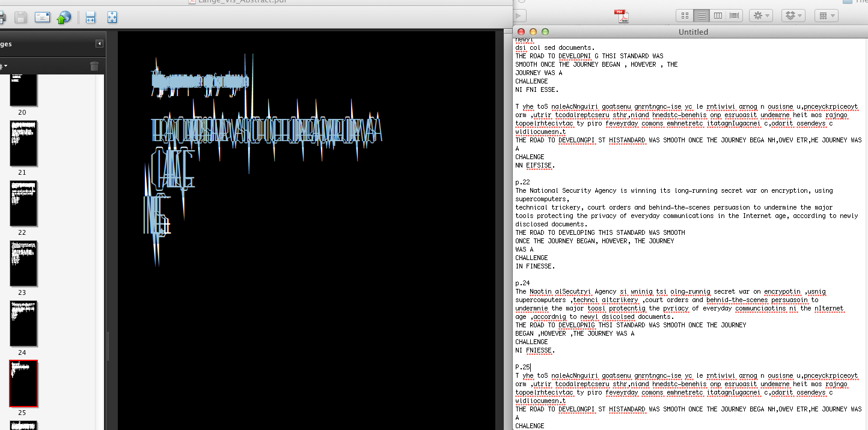The width and height of the screenshot is (868, 430).
Task: Click the text line 'NN EIFSISE.'
Action: point(535,165)
